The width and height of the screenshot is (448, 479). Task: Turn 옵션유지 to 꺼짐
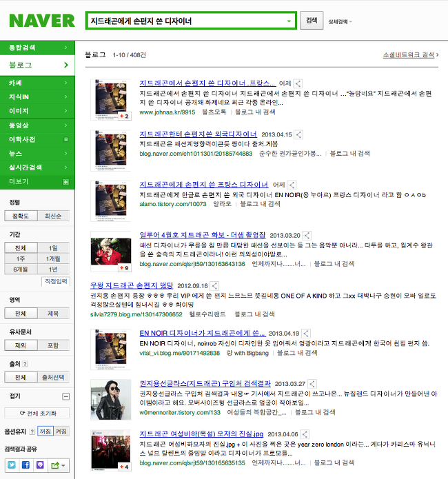(x=45, y=431)
